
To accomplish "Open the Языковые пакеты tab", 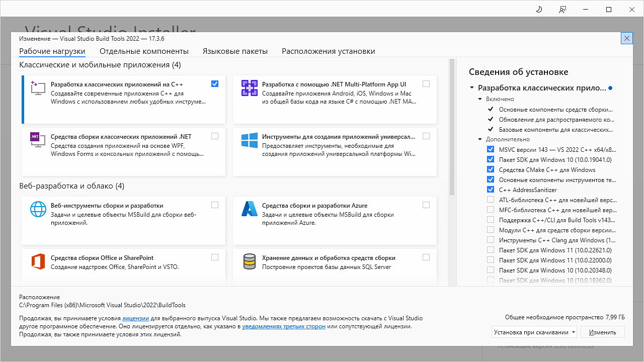I will point(234,51).
